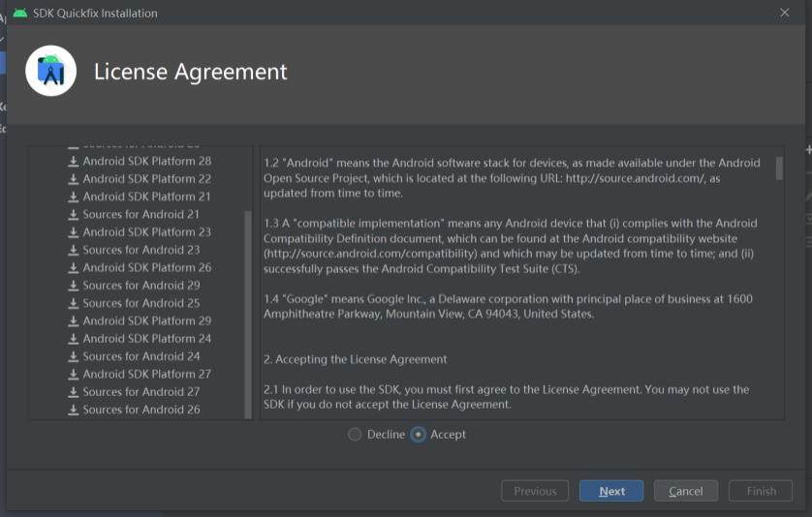Click download icon beside Android SDK Platform 24

point(73,339)
